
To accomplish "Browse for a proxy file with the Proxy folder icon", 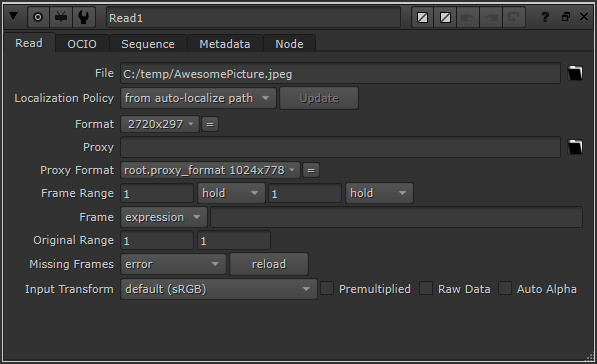I will 575,147.
